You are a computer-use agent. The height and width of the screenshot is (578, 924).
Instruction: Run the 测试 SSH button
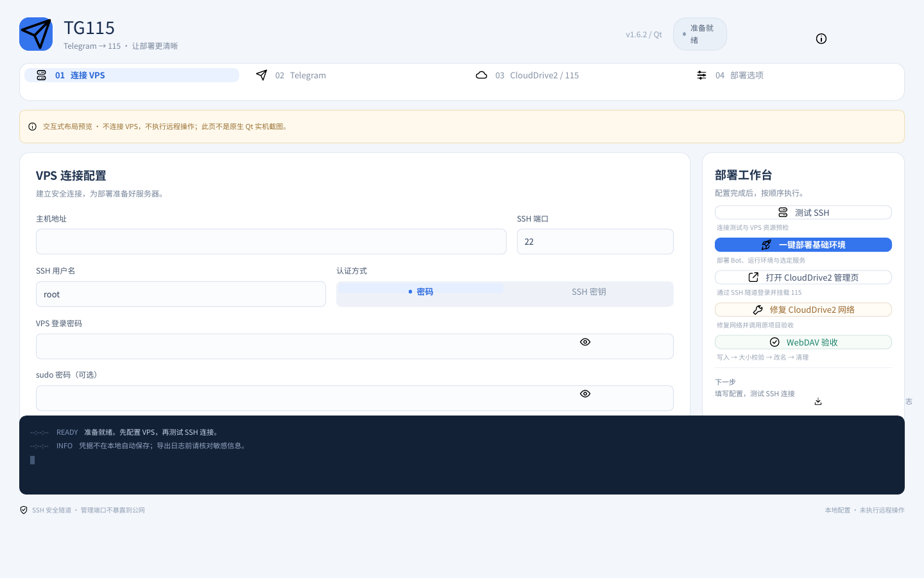(803, 213)
